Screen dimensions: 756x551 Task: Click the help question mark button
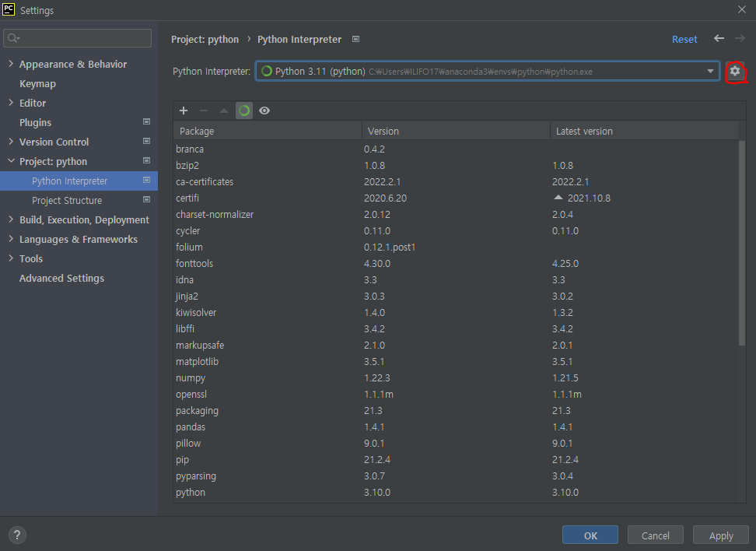tap(17, 535)
